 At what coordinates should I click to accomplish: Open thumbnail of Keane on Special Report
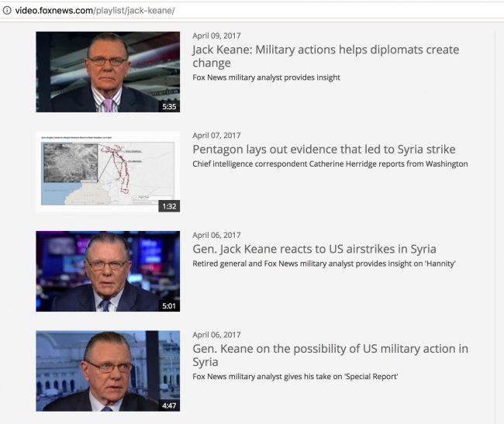click(x=108, y=371)
